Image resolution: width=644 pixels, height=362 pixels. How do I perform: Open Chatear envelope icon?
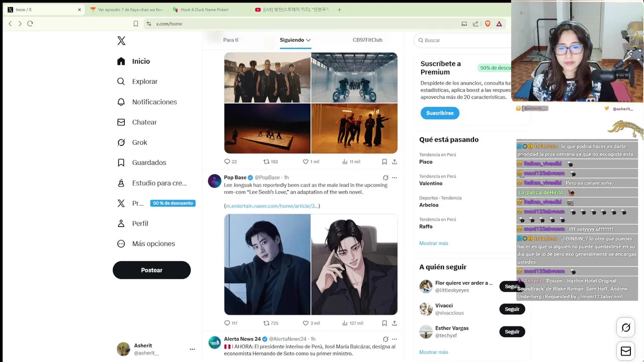coord(121,122)
